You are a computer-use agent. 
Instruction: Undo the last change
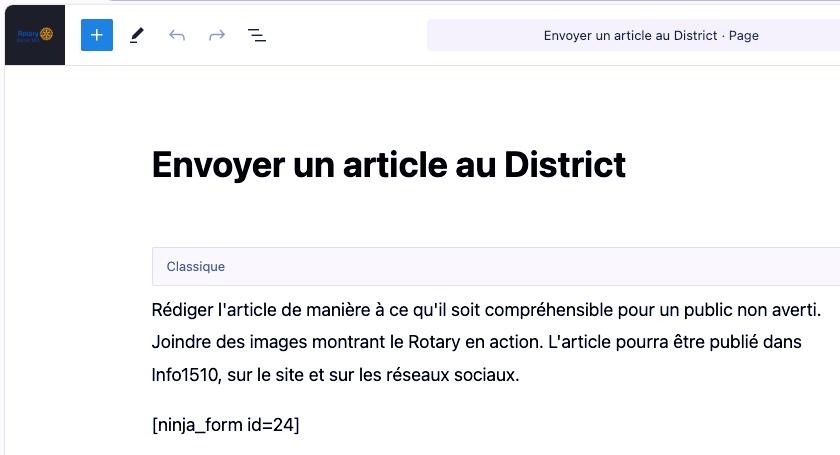coord(177,35)
